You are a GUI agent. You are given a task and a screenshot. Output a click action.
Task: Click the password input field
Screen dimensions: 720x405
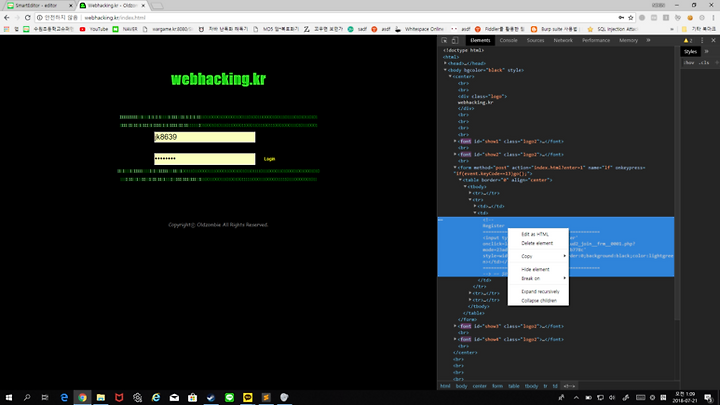coord(205,158)
